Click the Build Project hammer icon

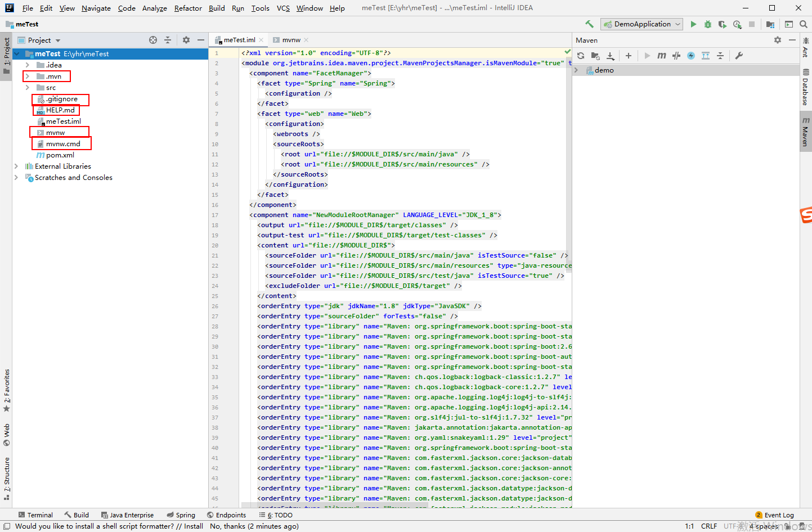point(589,24)
